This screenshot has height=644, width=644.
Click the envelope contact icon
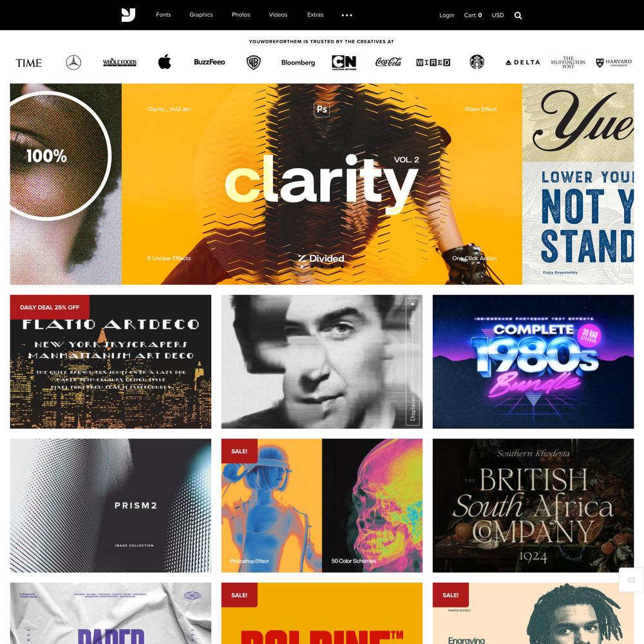[x=631, y=580]
